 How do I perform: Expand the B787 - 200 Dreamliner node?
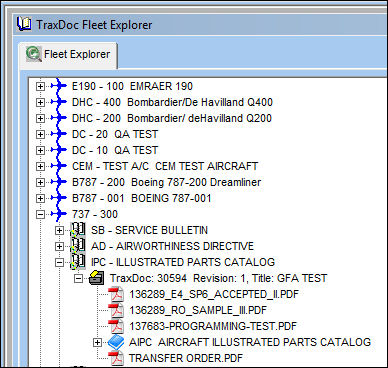[x=40, y=182]
